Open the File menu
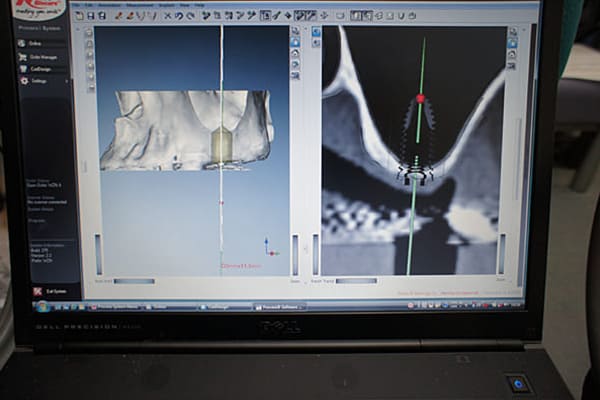Viewport: 600px width, 400px height. pos(77,4)
